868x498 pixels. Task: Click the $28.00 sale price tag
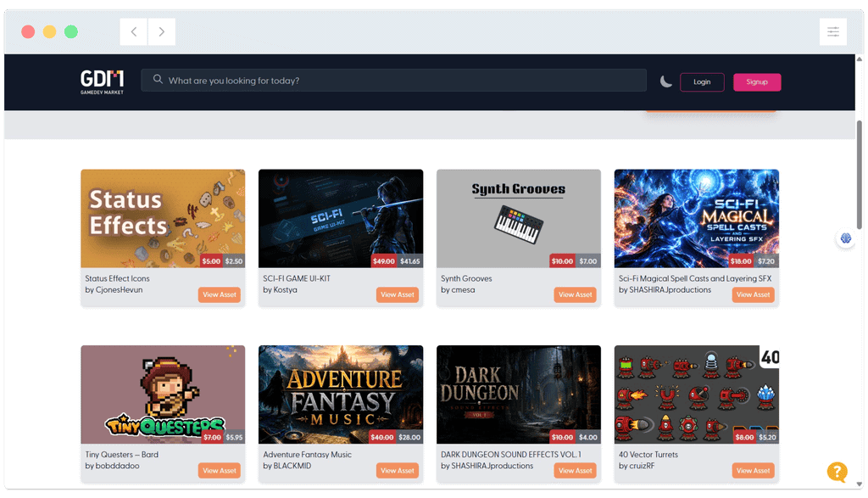(x=409, y=438)
